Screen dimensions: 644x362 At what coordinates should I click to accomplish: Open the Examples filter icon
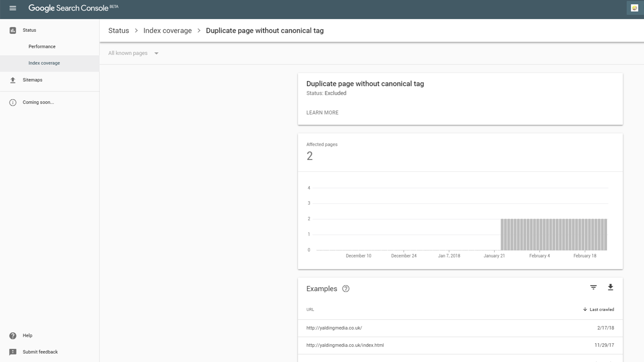click(x=593, y=287)
